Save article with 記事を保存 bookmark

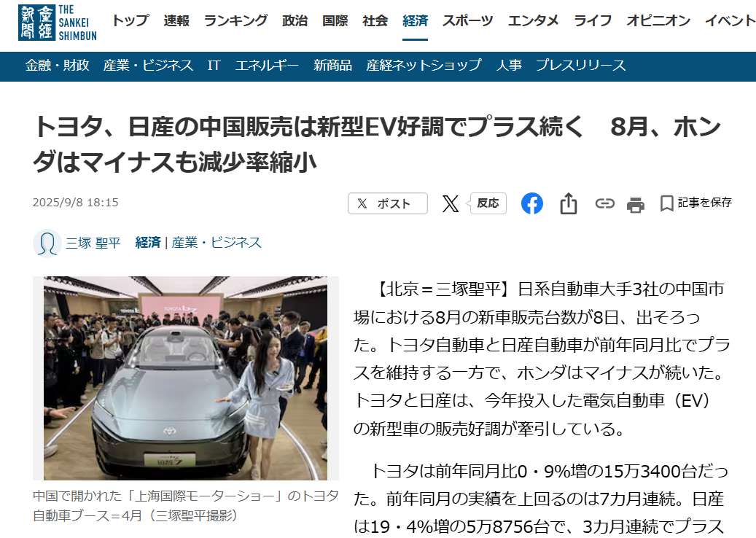pos(695,203)
